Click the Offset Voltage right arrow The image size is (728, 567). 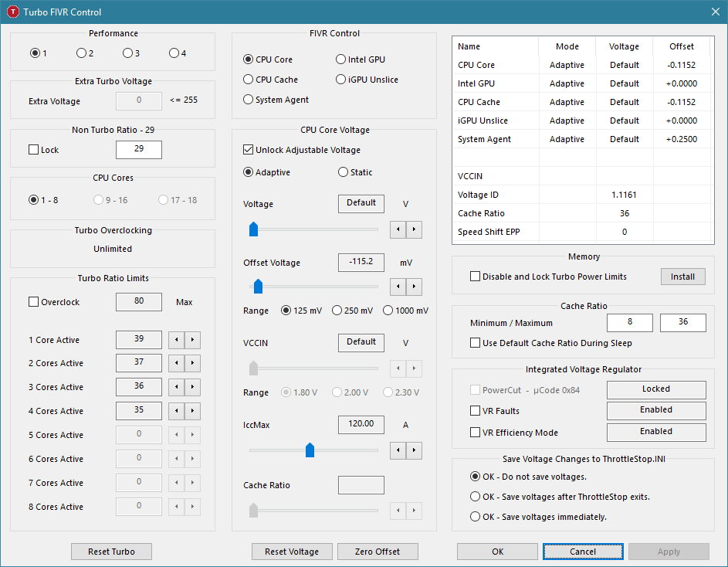pos(414,287)
